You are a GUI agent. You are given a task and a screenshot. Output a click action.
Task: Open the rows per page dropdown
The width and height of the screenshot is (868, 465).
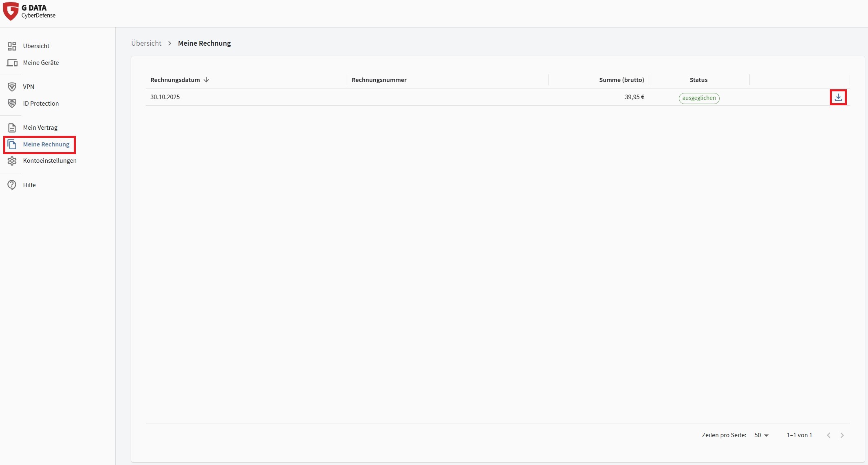761,435
